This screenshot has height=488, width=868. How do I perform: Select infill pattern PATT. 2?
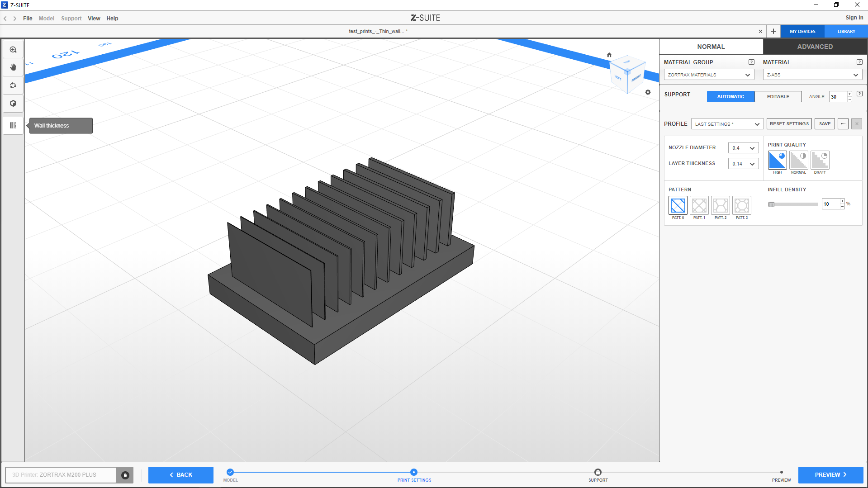720,206
